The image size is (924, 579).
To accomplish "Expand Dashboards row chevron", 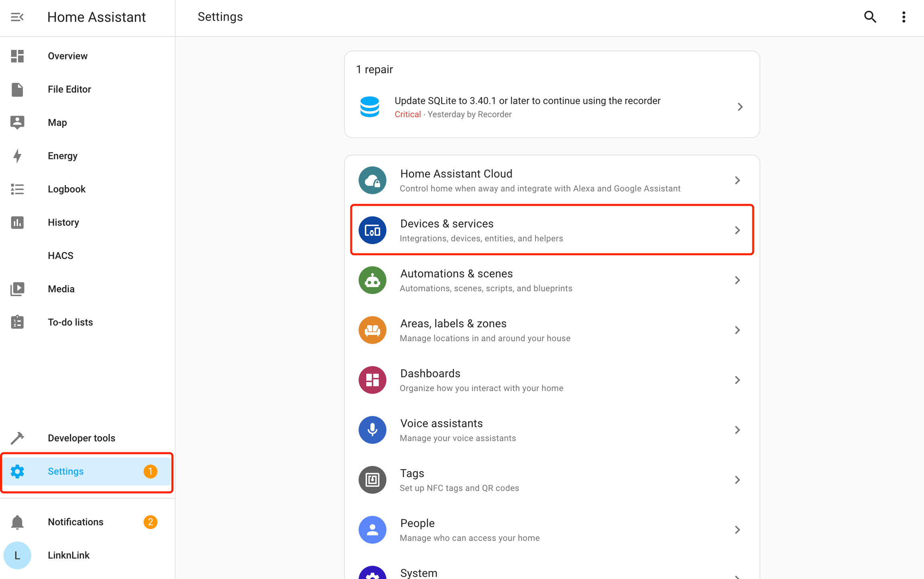I will pos(737,380).
